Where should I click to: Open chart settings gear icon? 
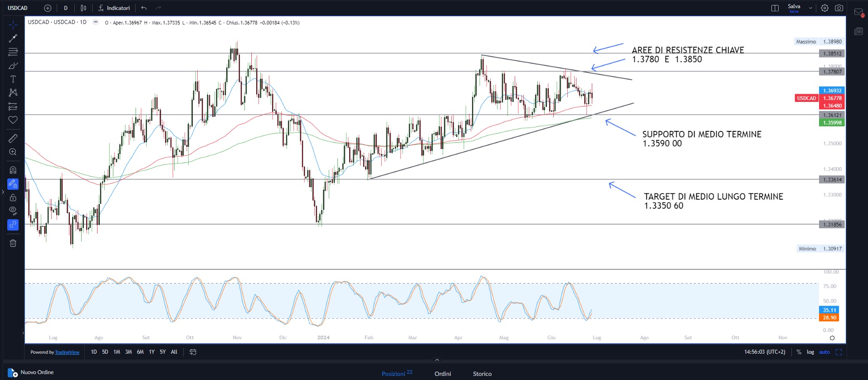click(824, 8)
